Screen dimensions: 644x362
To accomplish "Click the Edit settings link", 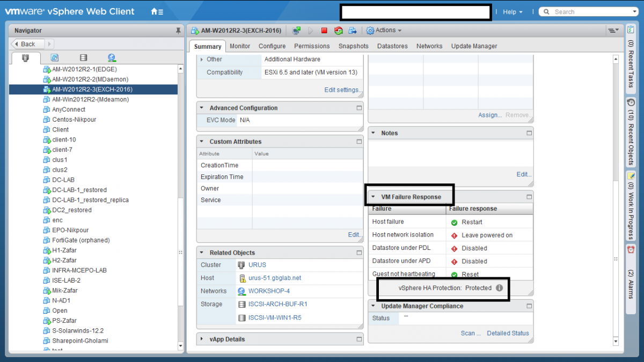I will (342, 90).
